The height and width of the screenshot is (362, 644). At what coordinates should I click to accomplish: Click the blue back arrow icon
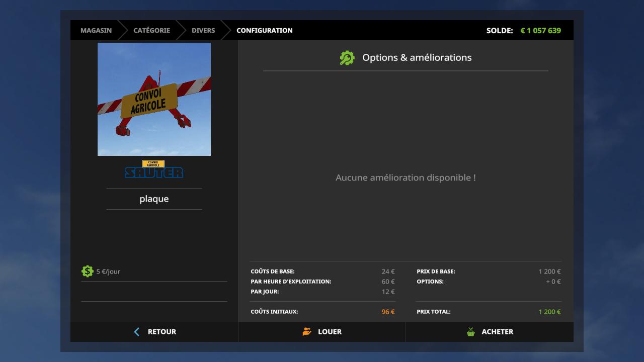(137, 332)
